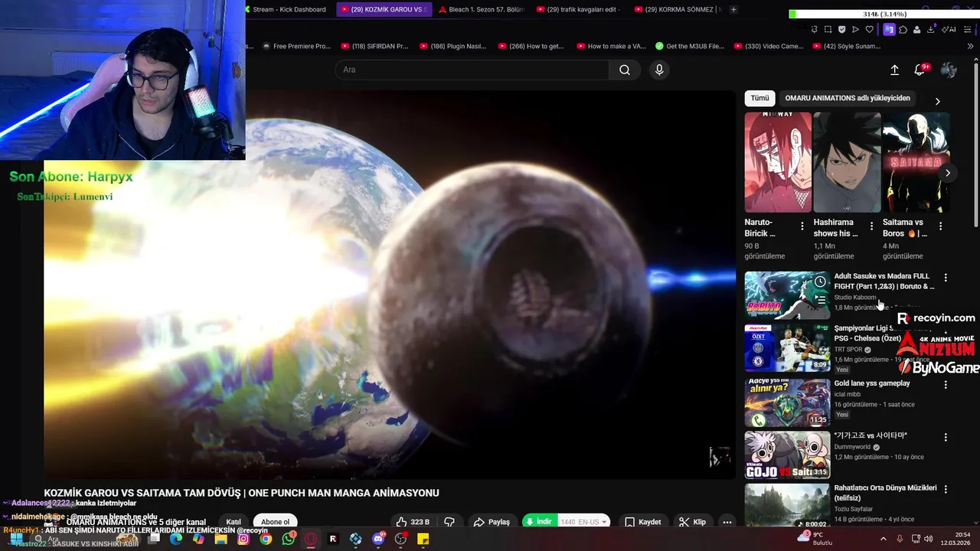Activate voice search microphone icon
This screenshot has height=551, width=980.
point(659,70)
